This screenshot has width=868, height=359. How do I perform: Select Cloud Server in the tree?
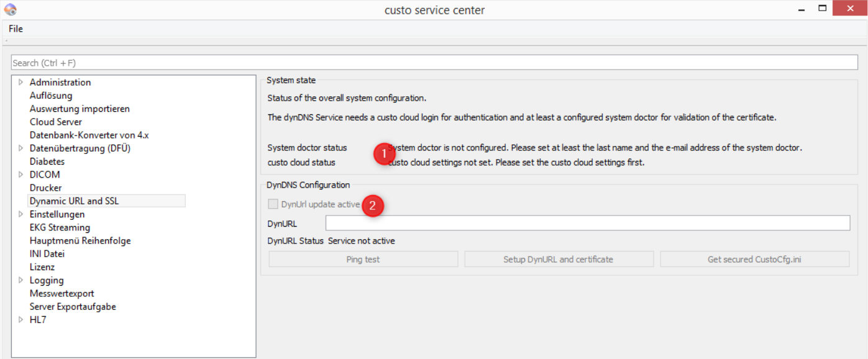pyautogui.click(x=56, y=122)
